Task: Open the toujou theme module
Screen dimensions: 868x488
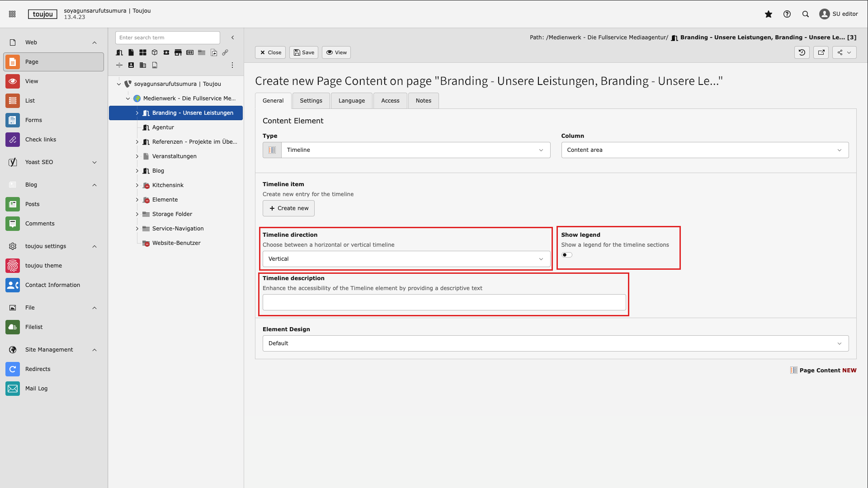Action: pos(43,266)
